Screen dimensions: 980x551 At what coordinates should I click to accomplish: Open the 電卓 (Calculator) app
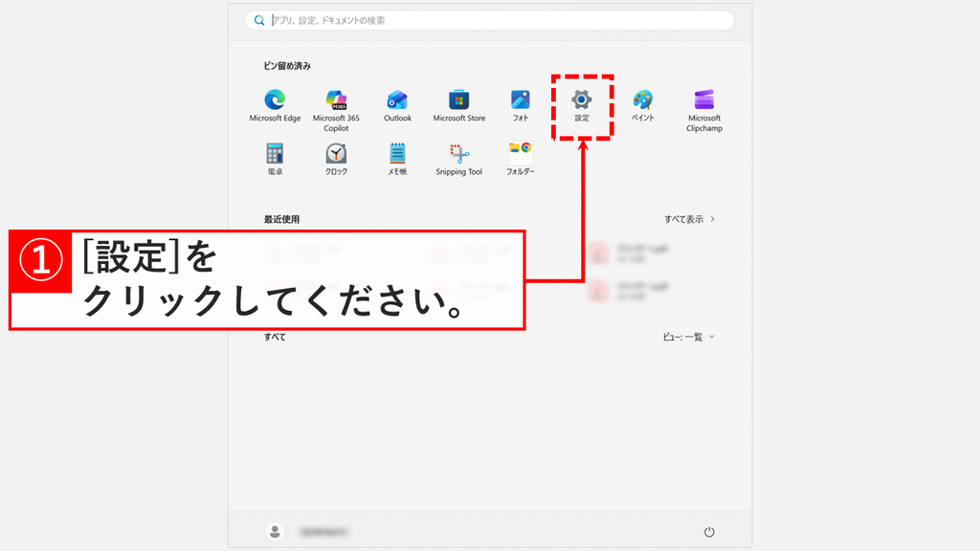click(x=275, y=159)
